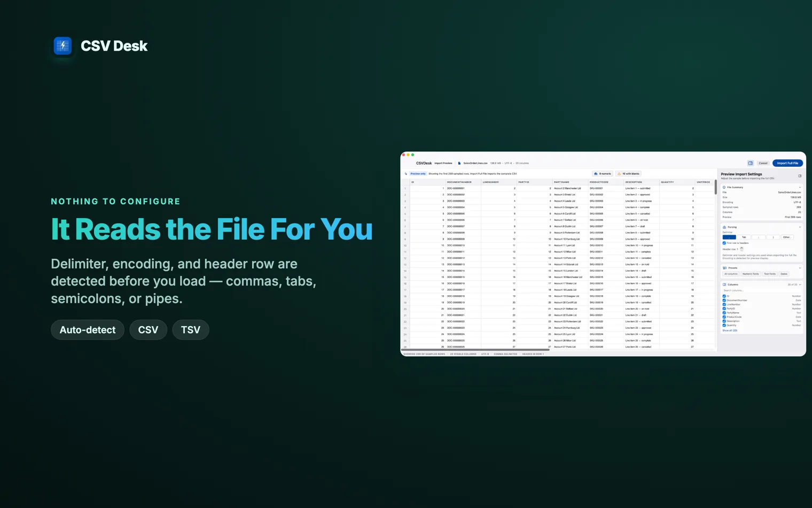Click the Auto-detect tag pill
812x508 pixels.
(88, 330)
